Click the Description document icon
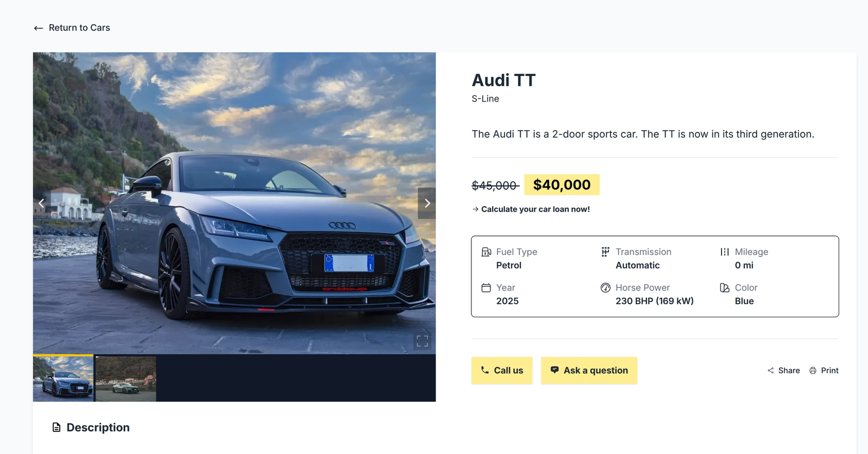868x454 pixels. pyautogui.click(x=56, y=427)
